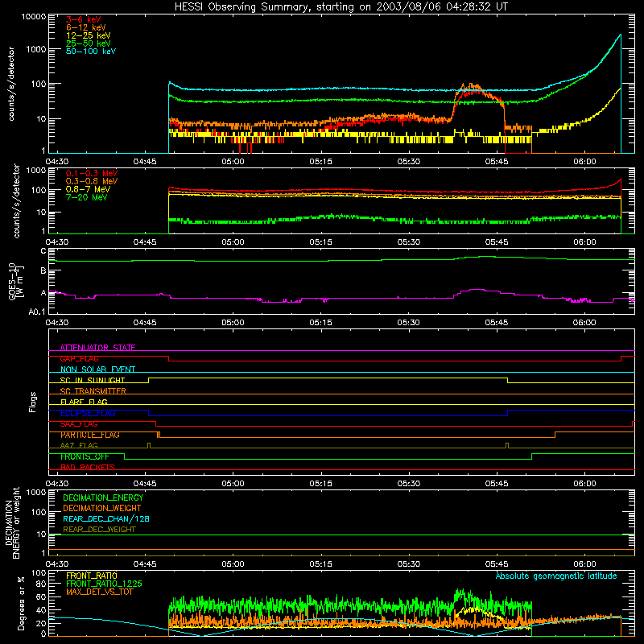The image size is (644, 644).
Task: Click the DECIMATION_ENERGY legend label
Action: tap(103, 497)
